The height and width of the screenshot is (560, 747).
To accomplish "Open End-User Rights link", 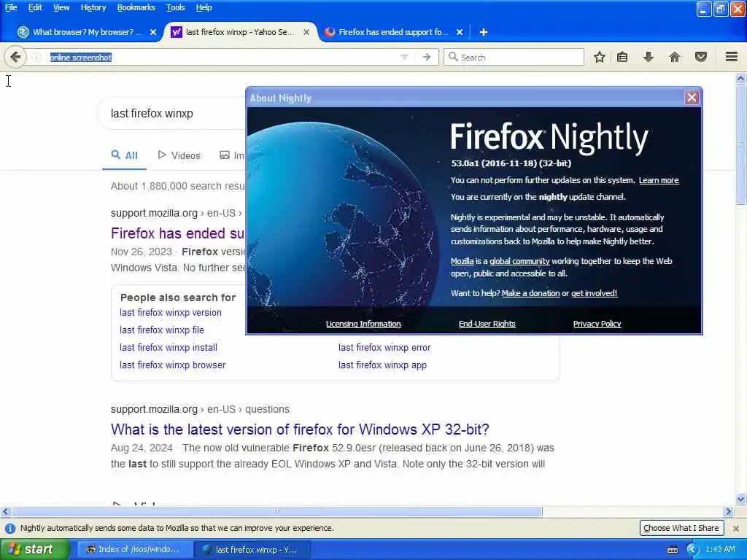I will (x=487, y=324).
